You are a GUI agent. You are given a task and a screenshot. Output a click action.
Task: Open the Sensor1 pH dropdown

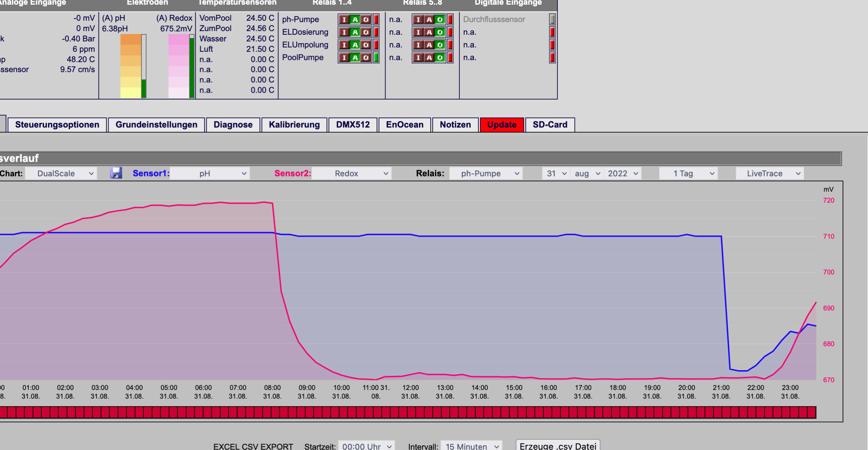coord(210,173)
